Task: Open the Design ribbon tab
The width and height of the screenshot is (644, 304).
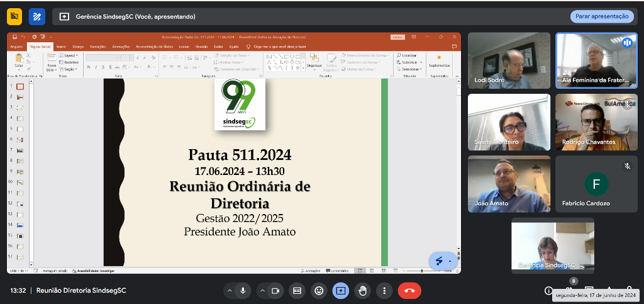Action: pos(78,47)
